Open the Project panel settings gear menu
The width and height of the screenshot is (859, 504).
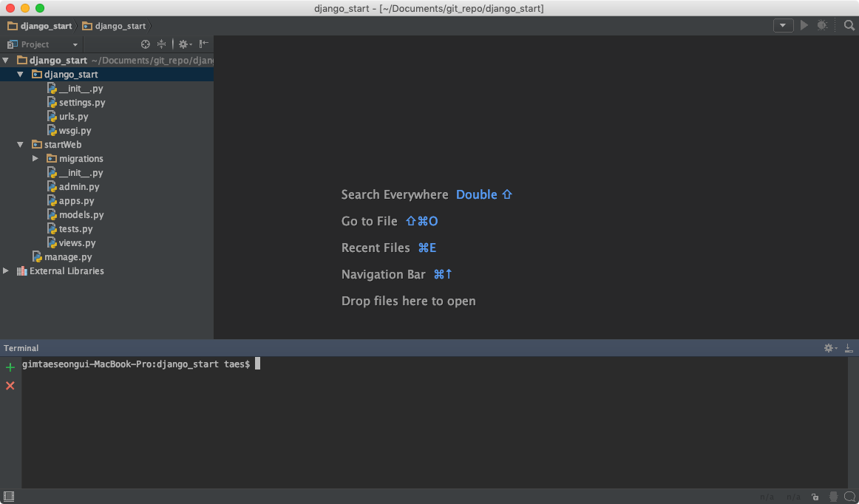[x=184, y=44]
